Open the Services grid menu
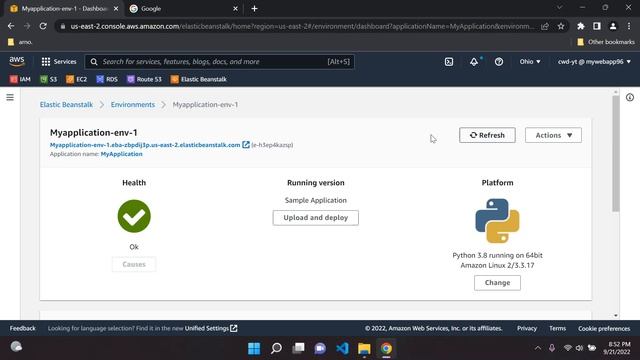640x360 pixels. [x=59, y=62]
